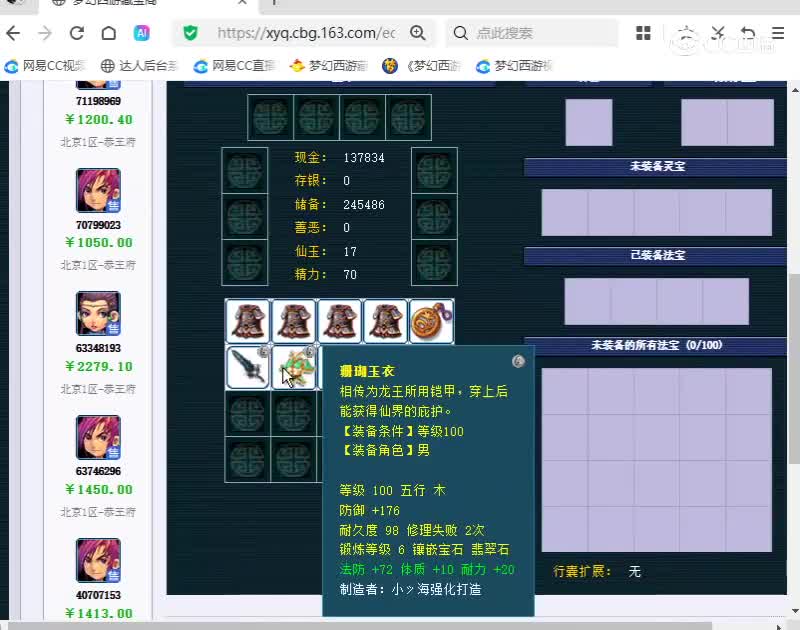Viewport: 800px width, 630px height.
Task: Click the AI assistant icon
Action: point(141,33)
